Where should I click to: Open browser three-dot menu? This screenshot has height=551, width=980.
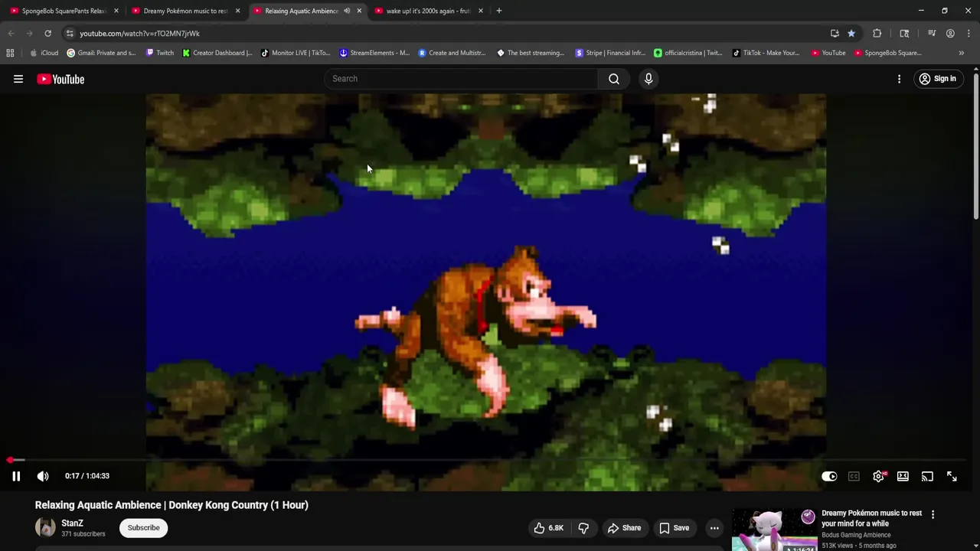point(969,34)
